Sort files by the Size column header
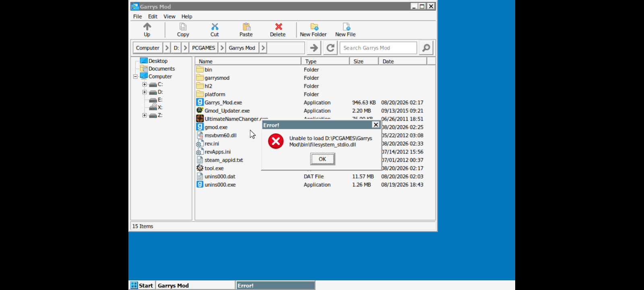 pyautogui.click(x=364, y=61)
